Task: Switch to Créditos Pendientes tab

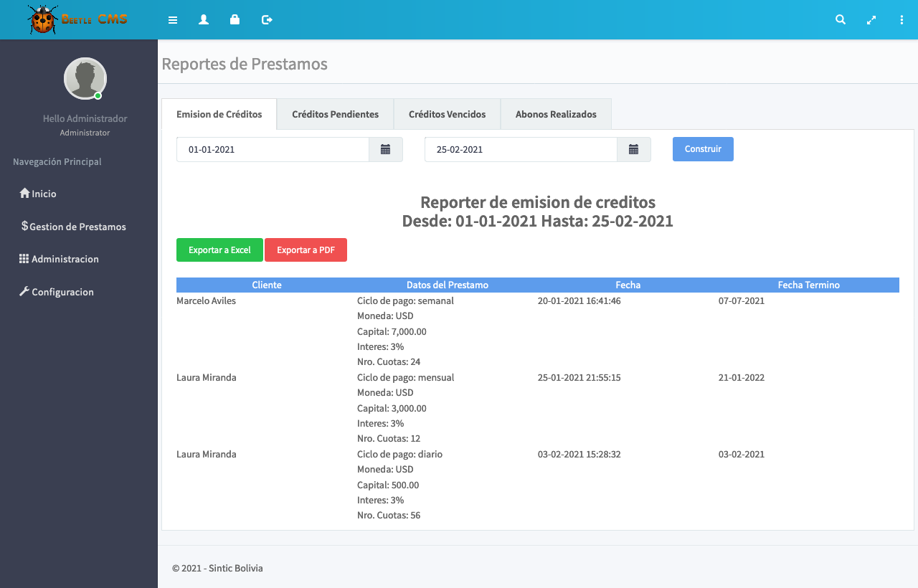Action: pyautogui.click(x=335, y=114)
